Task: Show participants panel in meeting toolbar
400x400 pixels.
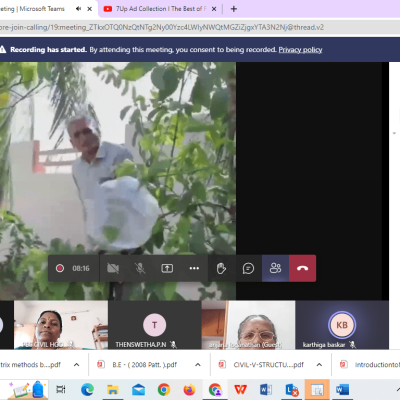Action: point(275,268)
